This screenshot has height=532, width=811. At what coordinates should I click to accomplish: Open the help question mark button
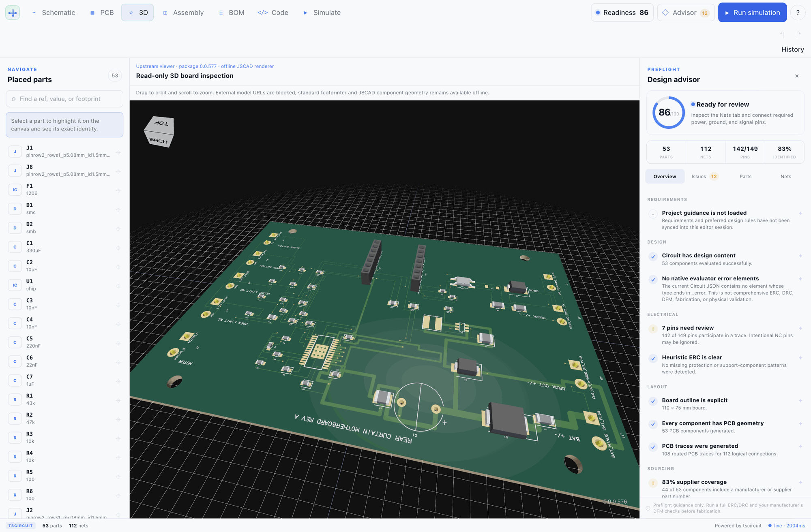tap(798, 13)
